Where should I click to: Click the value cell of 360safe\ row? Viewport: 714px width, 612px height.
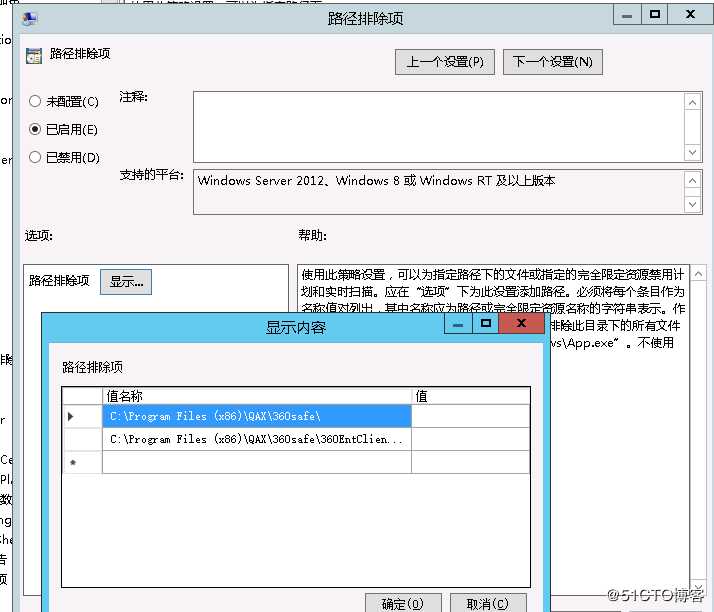pyautogui.click(x=470, y=416)
